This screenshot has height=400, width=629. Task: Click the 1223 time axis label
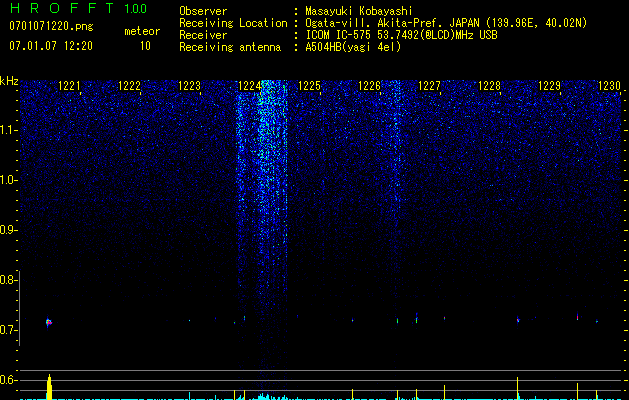(x=189, y=86)
